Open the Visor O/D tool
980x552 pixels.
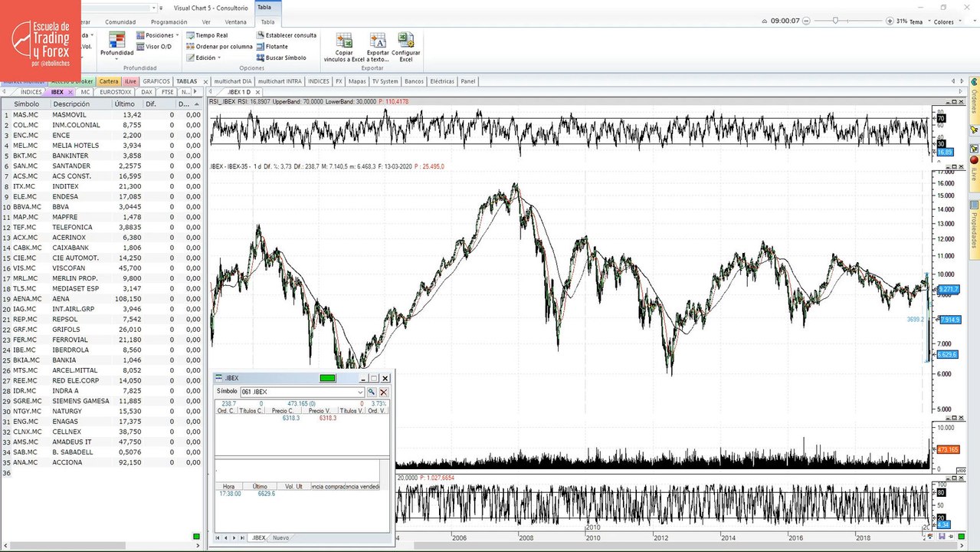(x=154, y=47)
